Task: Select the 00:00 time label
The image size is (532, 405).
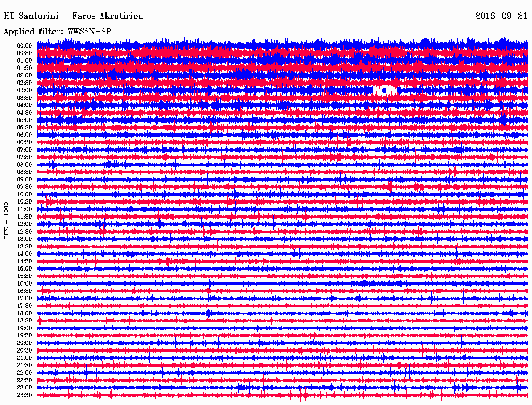Action: 24,46
